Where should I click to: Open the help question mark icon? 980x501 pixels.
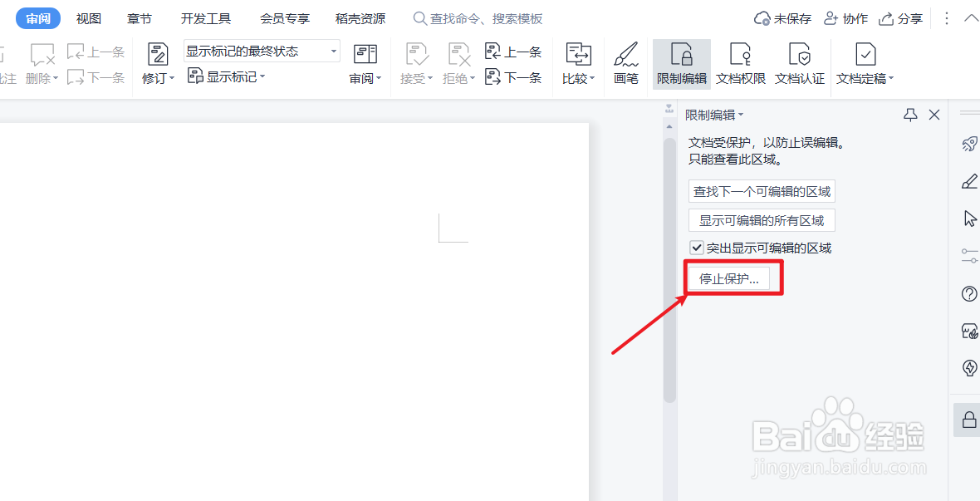coord(969,293)
